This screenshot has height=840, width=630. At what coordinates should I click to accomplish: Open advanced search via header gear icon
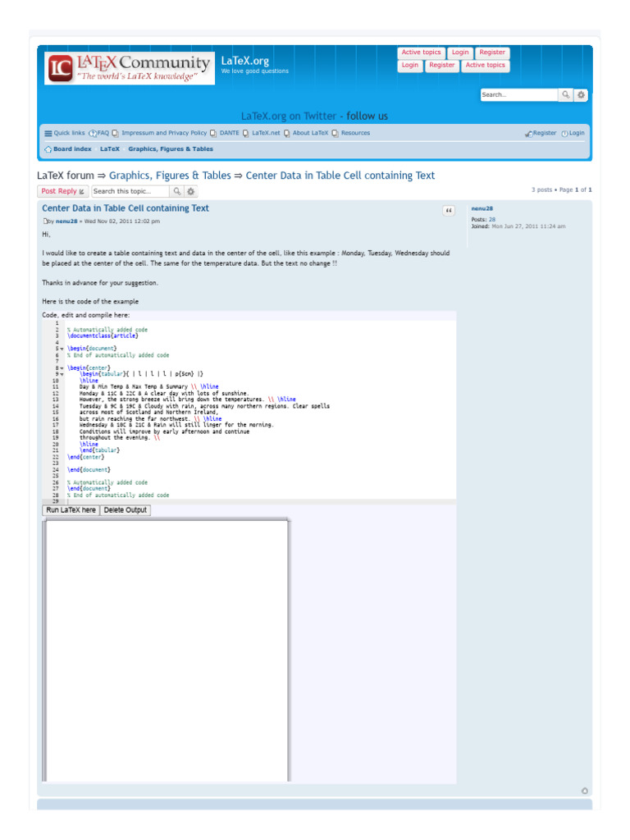click(x=581, y=95)
